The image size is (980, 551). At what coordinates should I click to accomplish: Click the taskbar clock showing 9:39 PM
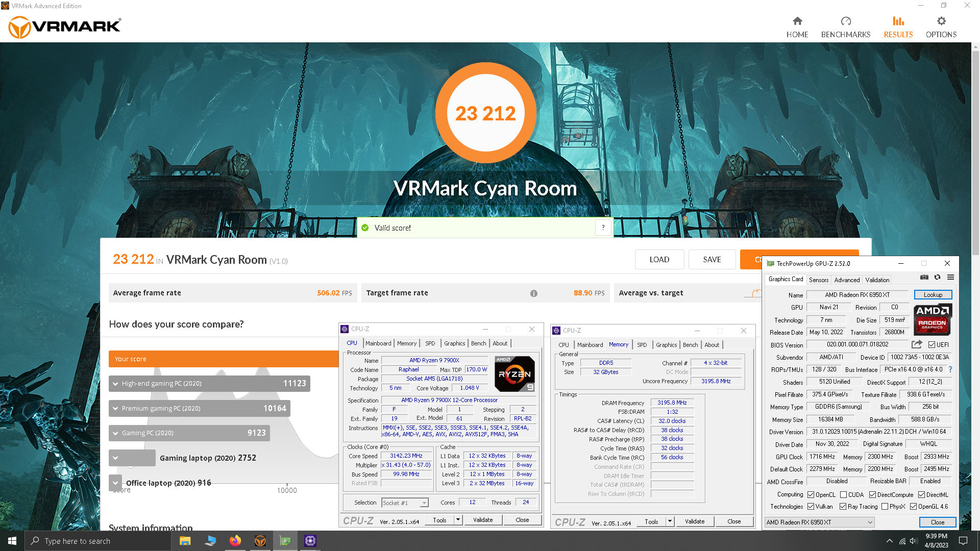coord(936,541)
